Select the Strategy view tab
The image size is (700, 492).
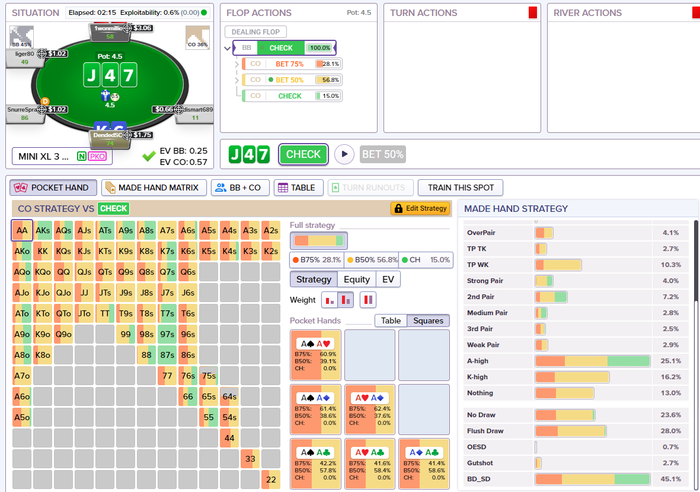pos(314,279)
